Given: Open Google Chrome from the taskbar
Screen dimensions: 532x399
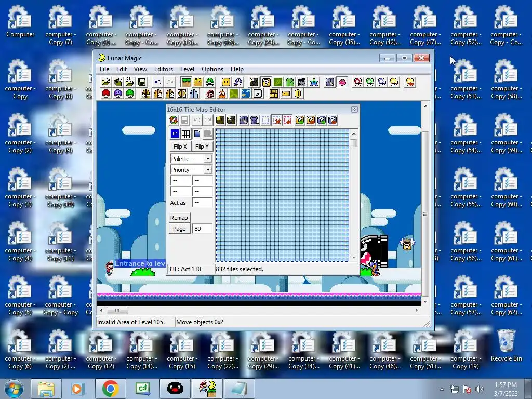Looking at the screenshot, I should pos(110,389).
